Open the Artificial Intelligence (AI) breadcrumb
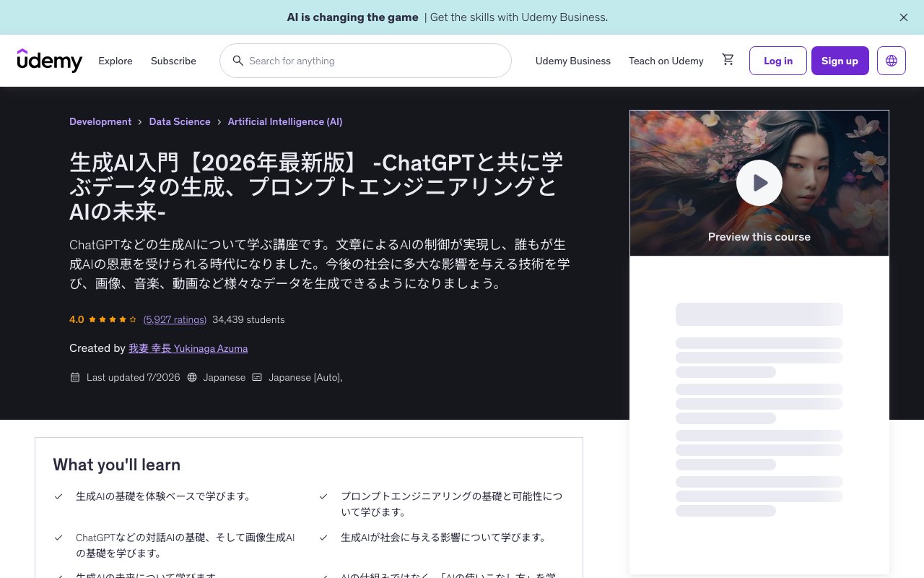Screen dimensions: 924x578 pyautogui.click(x=285, y=121)
